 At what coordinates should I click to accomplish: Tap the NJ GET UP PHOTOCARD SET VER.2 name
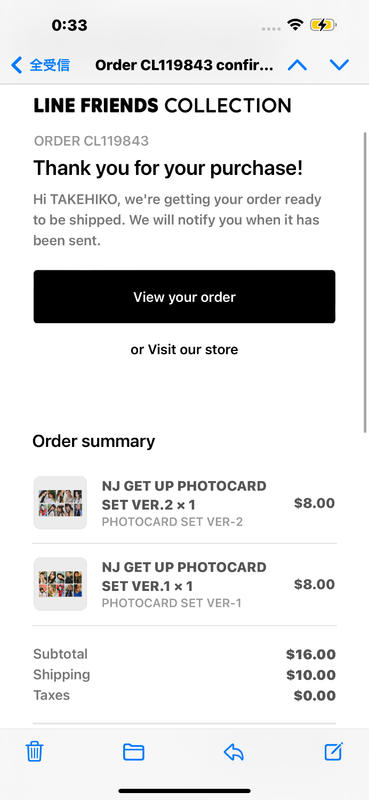point(184,495)
